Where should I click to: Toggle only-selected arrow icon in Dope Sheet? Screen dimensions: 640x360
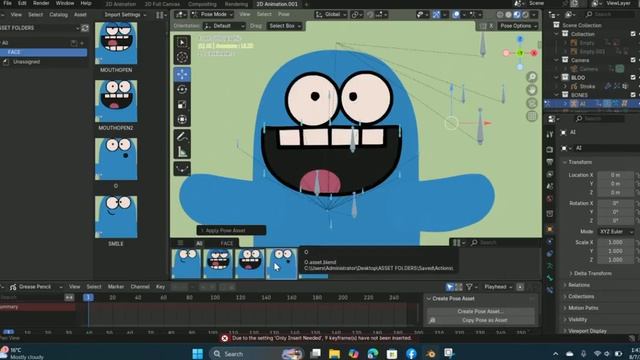[x=449, y=287]
